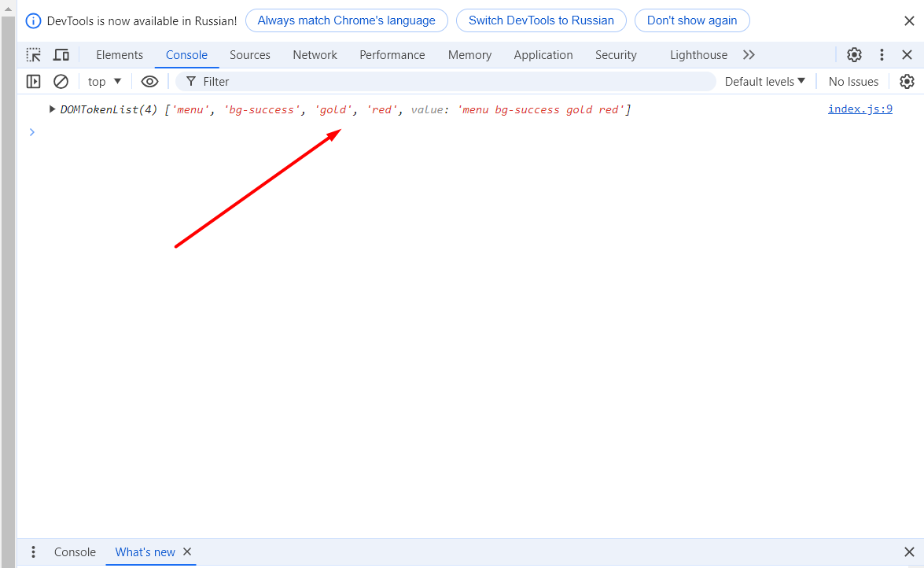
Task: Open the Network tab
Action: pos(315,55)
